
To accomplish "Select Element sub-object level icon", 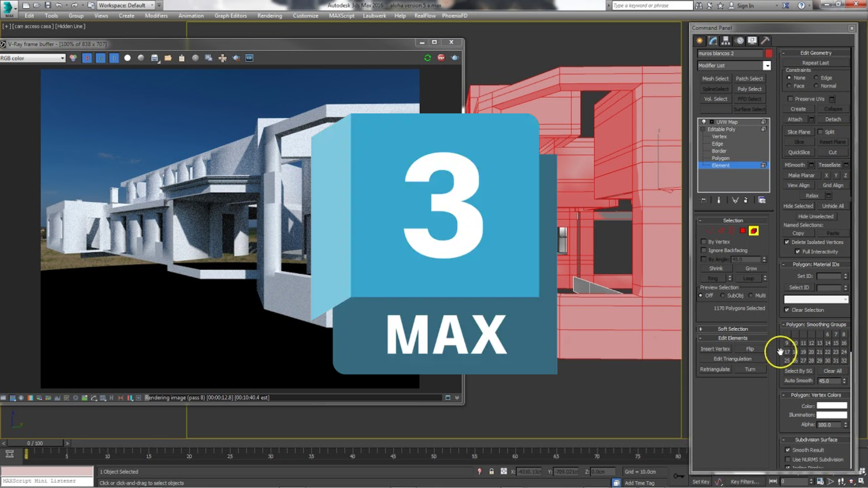I will [754, 231].
